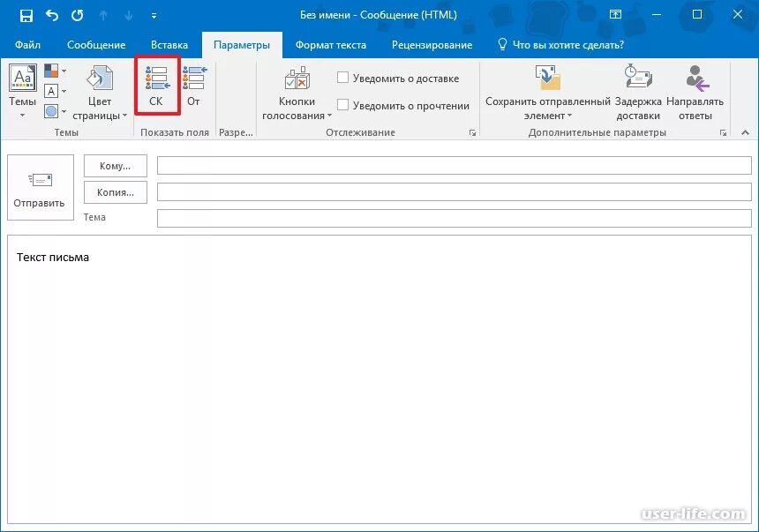
Task: Open the Customize Quick Access Toolbar dropdown
Action: click(x=154, y=16)
